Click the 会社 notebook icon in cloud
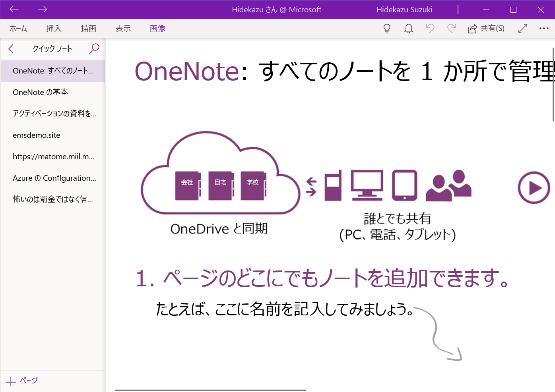The image size is (555, 392). tap(188, 186)
